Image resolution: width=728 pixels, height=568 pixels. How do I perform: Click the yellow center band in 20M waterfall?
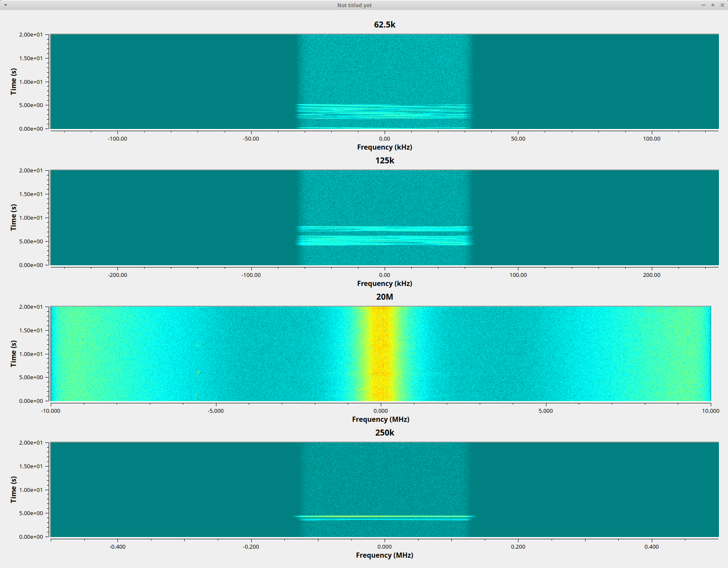pos(380,353)
